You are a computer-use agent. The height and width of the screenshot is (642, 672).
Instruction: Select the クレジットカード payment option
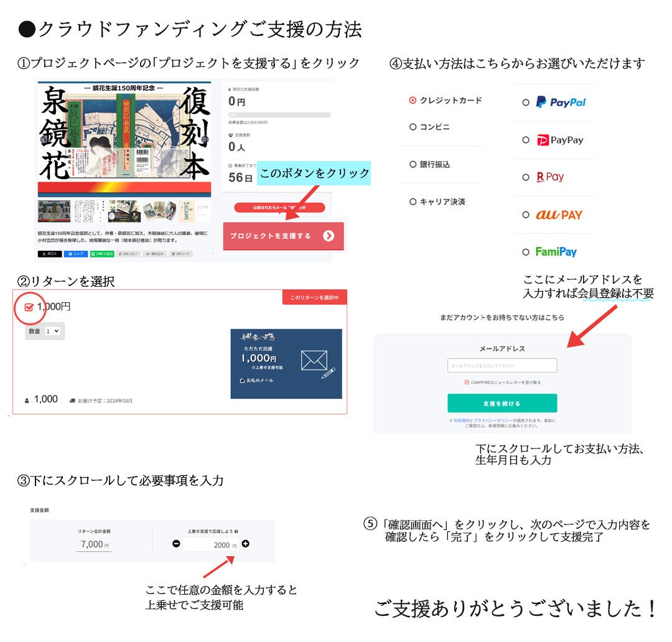(413, 100)
